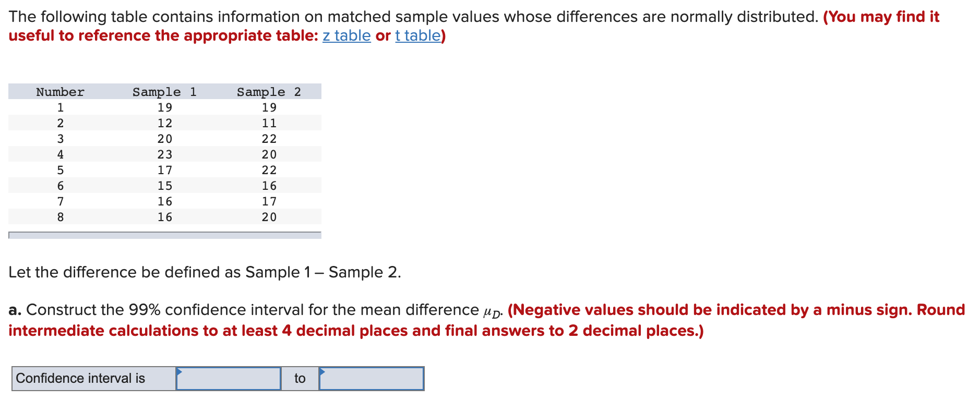Viewport: 980px width, 412px height.
Task: Click Sample 2 value 11 in row 2
Action: click(269, 123)
